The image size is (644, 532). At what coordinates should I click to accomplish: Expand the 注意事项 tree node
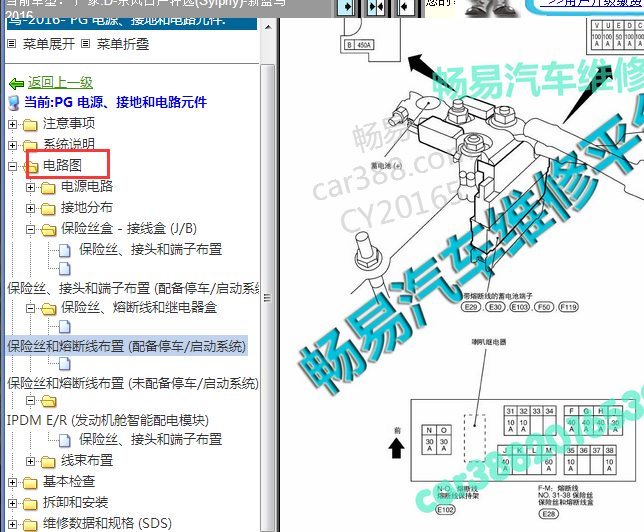coord(12,124)
